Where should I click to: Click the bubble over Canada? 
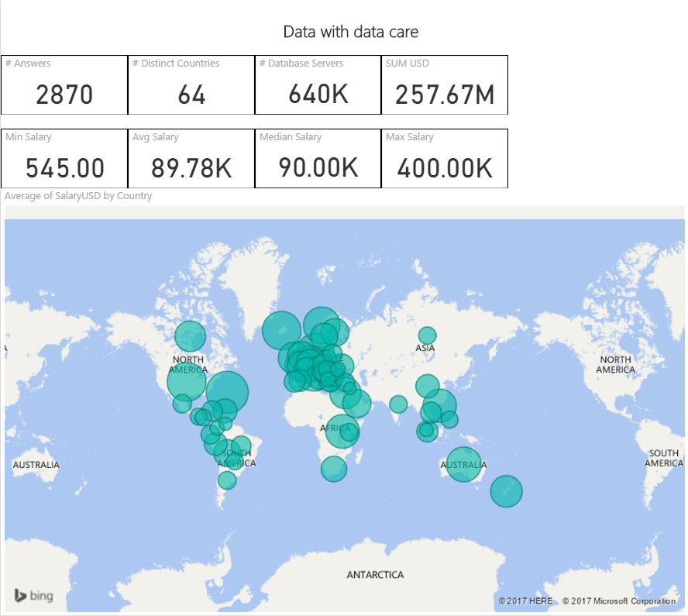pos(190,336)
